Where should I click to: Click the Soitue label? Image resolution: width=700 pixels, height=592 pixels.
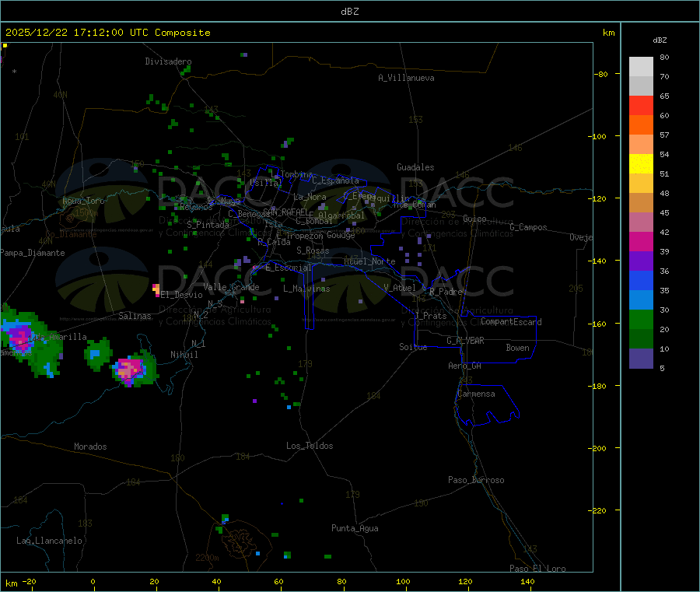(x=414, y=347)
